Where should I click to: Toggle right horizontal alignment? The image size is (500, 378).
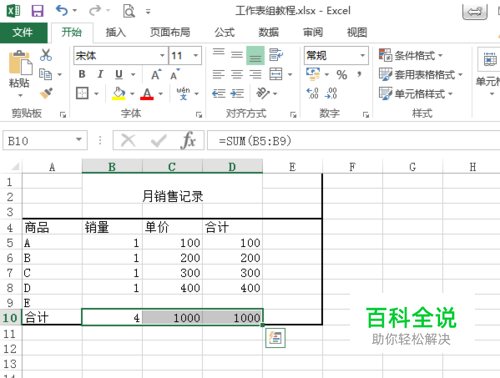pos(255,74)
